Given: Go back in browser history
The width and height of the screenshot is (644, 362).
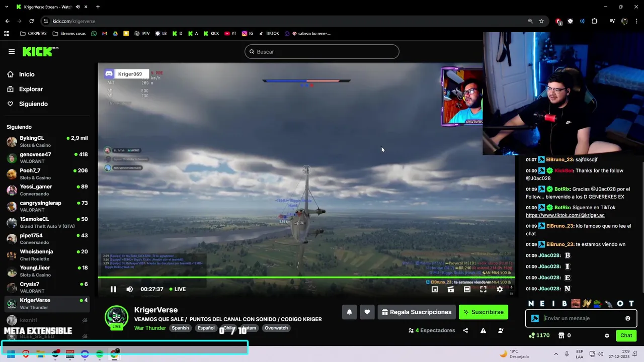Looking at the screenshot, I should click(x=7, y=21).
